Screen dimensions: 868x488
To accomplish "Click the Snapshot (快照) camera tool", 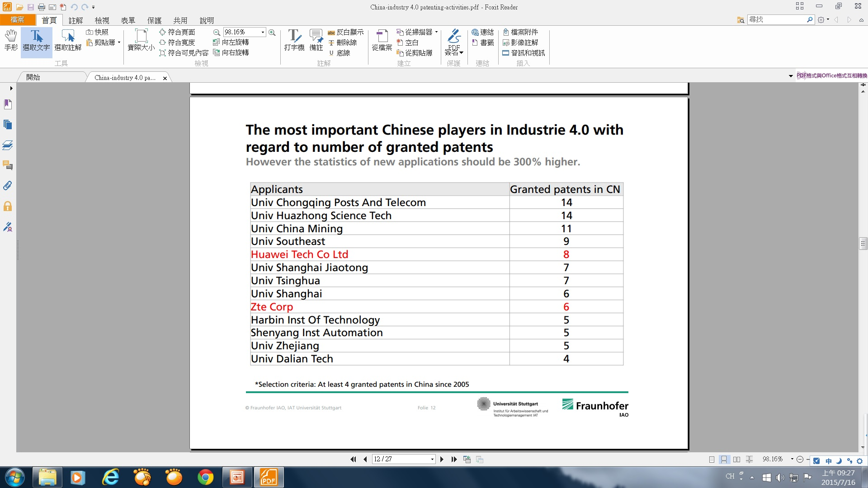I will (97, 32).
